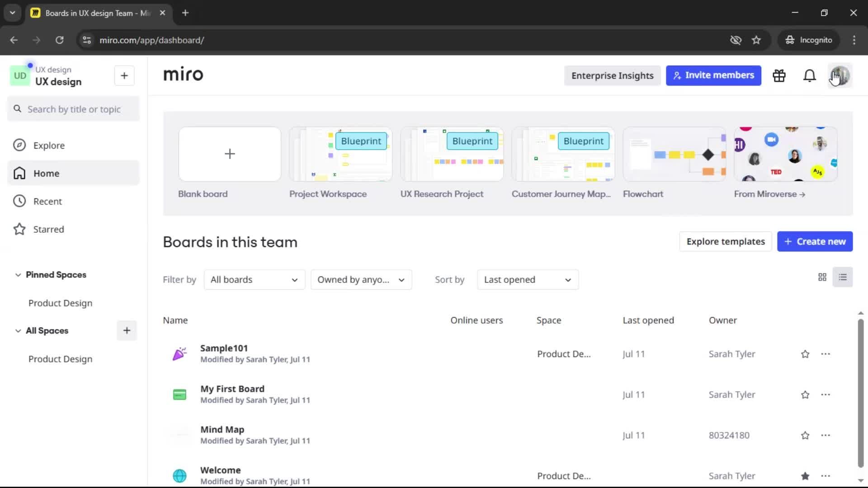868x488 pixels.
Task: Reload the page in the browser
Action: click(59, 40)
